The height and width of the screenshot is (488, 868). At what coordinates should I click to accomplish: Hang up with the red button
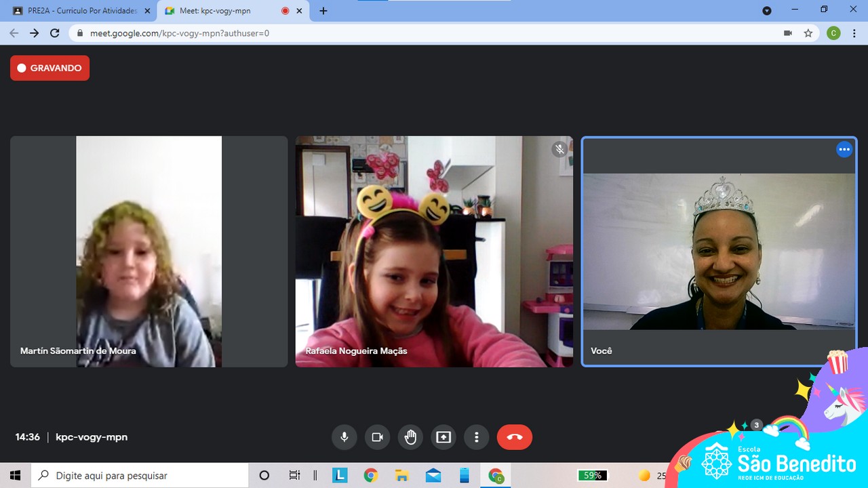[x=515, y=437]
